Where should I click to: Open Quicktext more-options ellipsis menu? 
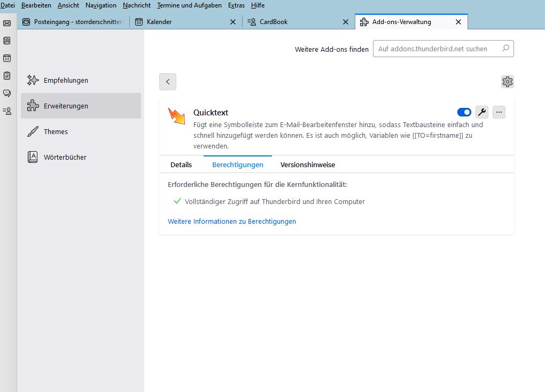click(499, 112)
